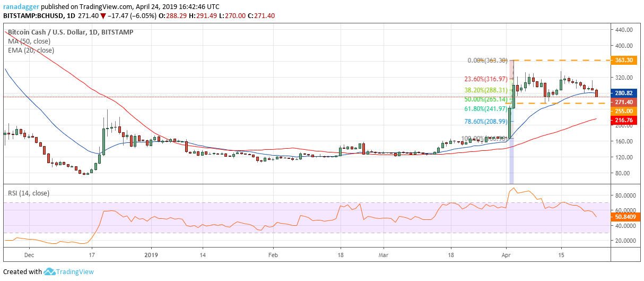This screenshot has height=281, width=644.
Task: Click the 440.00 price scale label
Action: tap(624, 30)
